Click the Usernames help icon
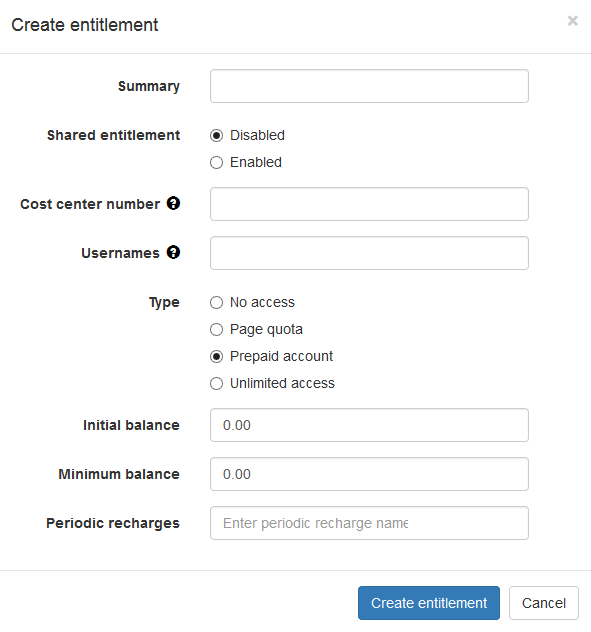 (173, 253)
